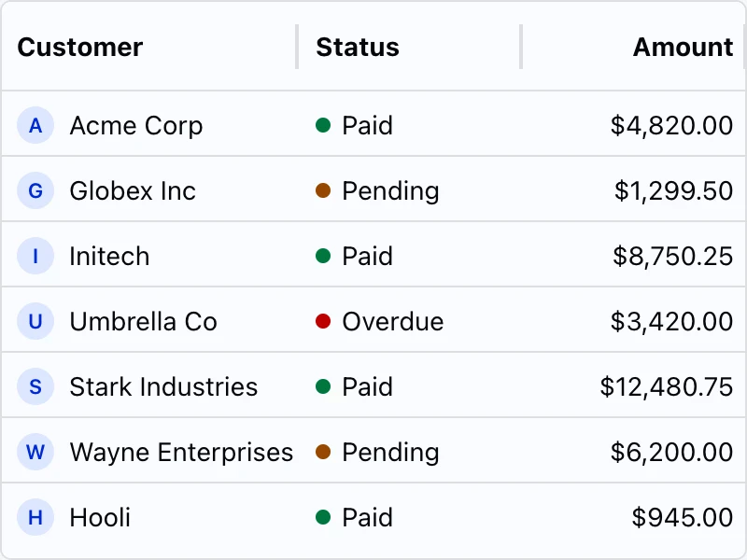
Task: Click the red Overdue status dot
Action: tap(323, 321)
